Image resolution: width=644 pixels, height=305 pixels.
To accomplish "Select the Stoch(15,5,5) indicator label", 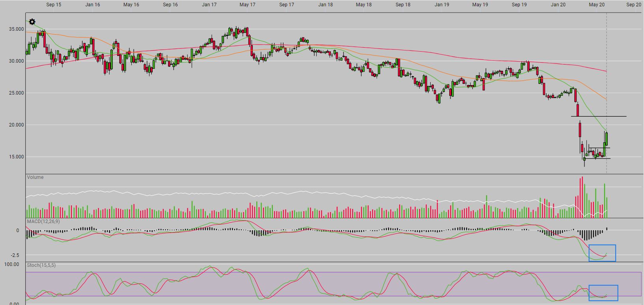I will click(41, 265).
